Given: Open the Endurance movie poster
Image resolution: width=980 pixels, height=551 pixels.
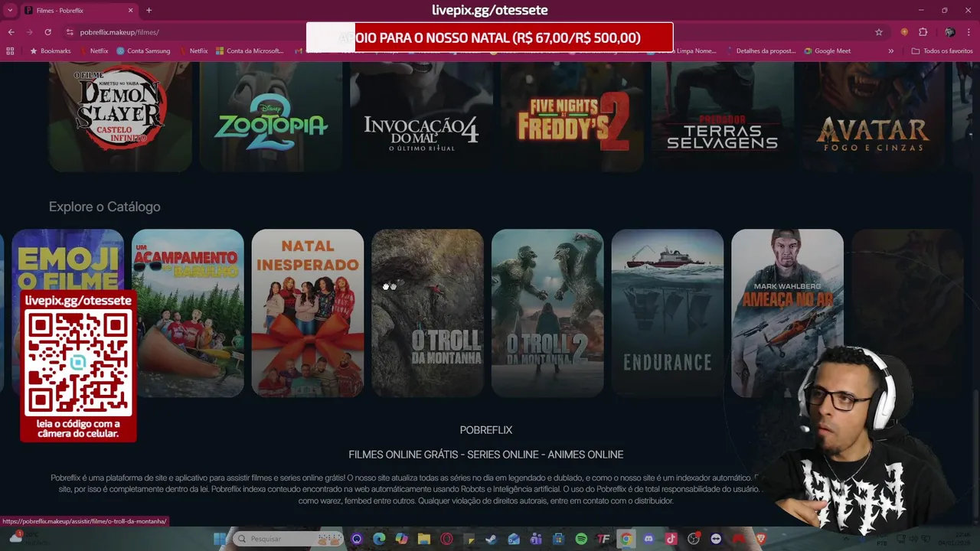Looking at the screenshot, I should [x=668, y=313].
